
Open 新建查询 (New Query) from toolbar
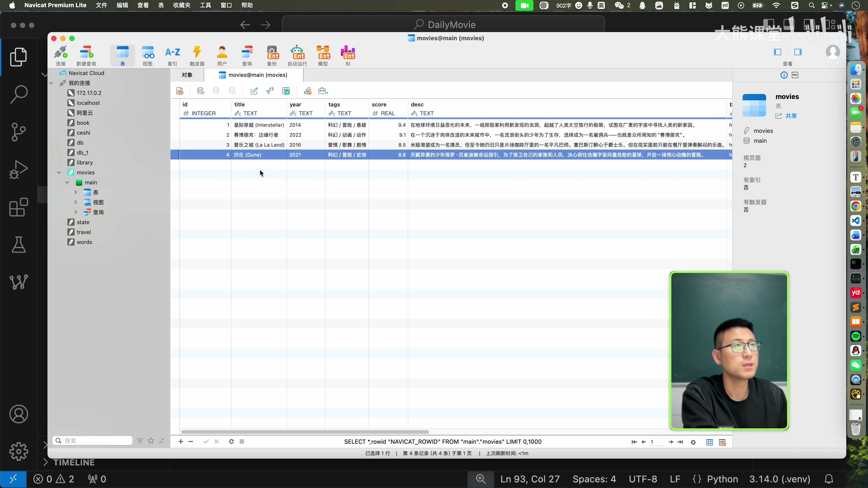[86, 56]
